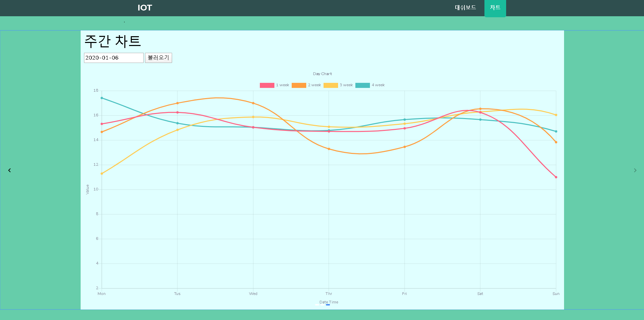The image size is (644, 320).
Task: Toggle the 3 week legend swatch
Action: 331,85
